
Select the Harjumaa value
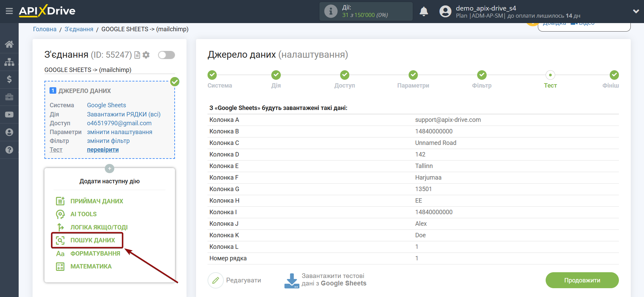pyautogui.click(x=428, y=178)
